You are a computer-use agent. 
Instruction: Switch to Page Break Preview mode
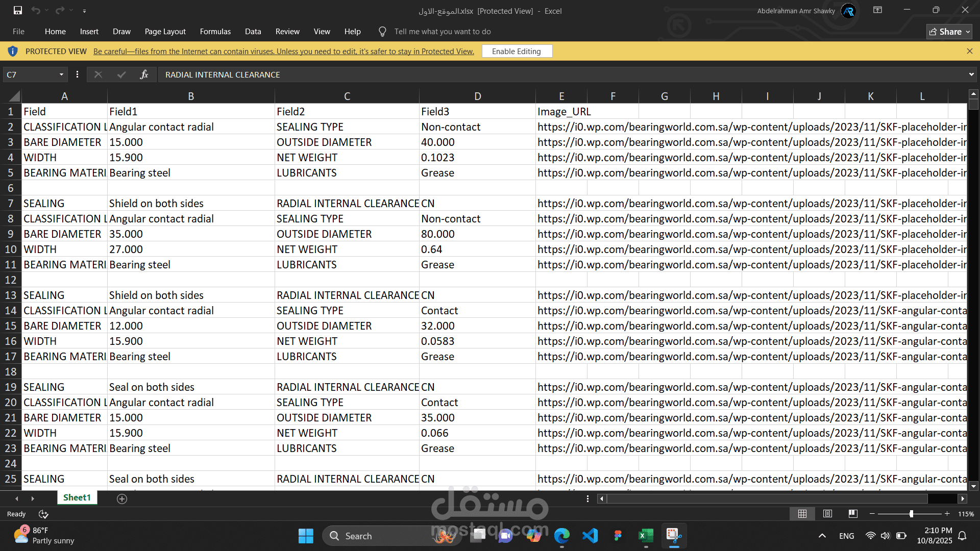click(x=852, y=514)
